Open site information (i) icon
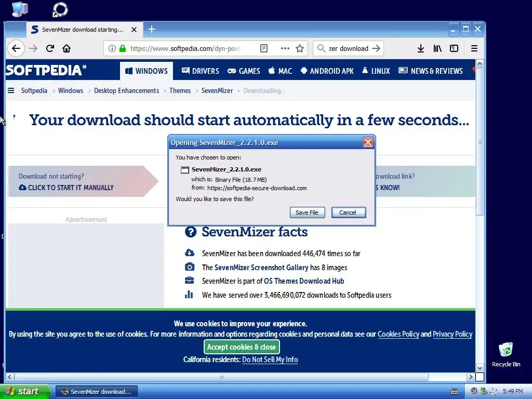 112,48
